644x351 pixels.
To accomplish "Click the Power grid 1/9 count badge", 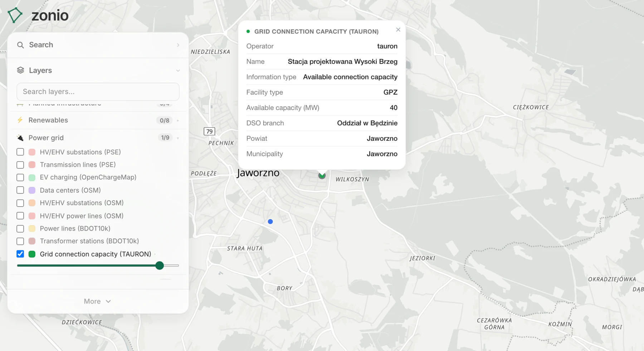I will tap(165, 138).
